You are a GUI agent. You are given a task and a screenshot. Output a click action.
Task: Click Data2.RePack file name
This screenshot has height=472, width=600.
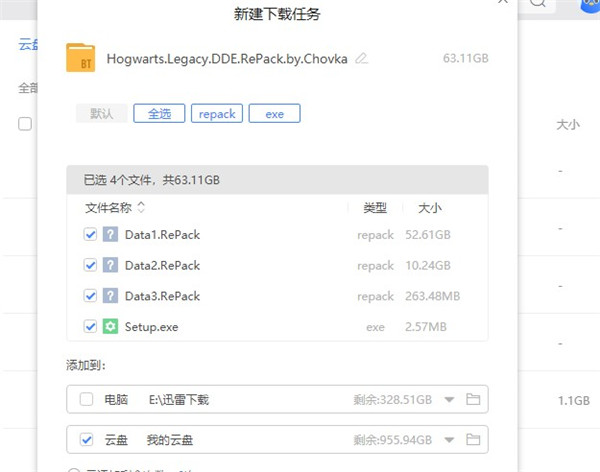pos(162,265)
